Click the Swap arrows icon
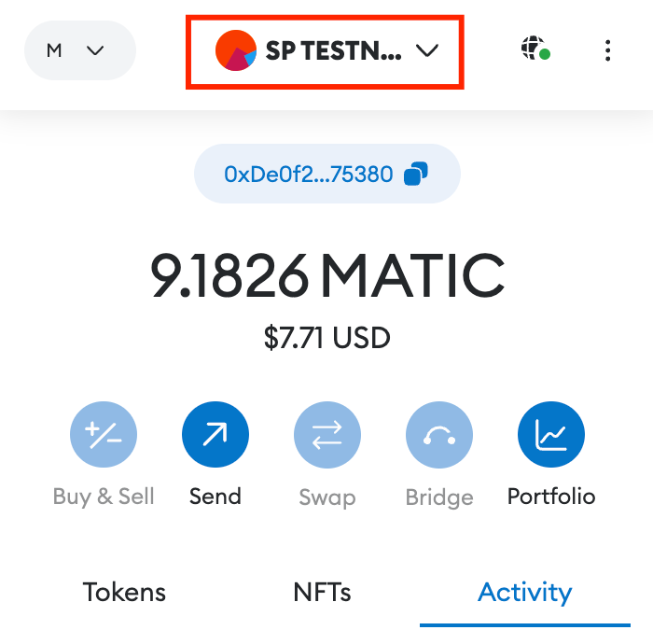 point(327,434)
